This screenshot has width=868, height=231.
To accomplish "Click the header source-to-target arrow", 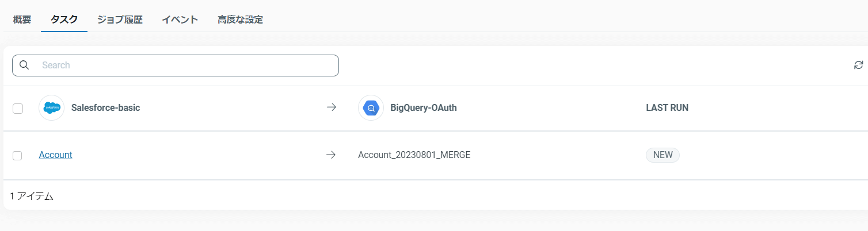I will click(x=331, y=107).
